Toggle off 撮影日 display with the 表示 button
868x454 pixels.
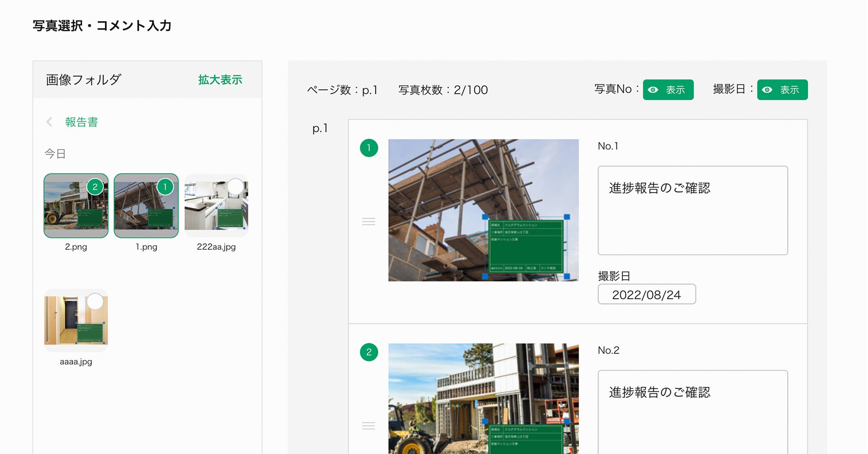[x=783, y=90]
